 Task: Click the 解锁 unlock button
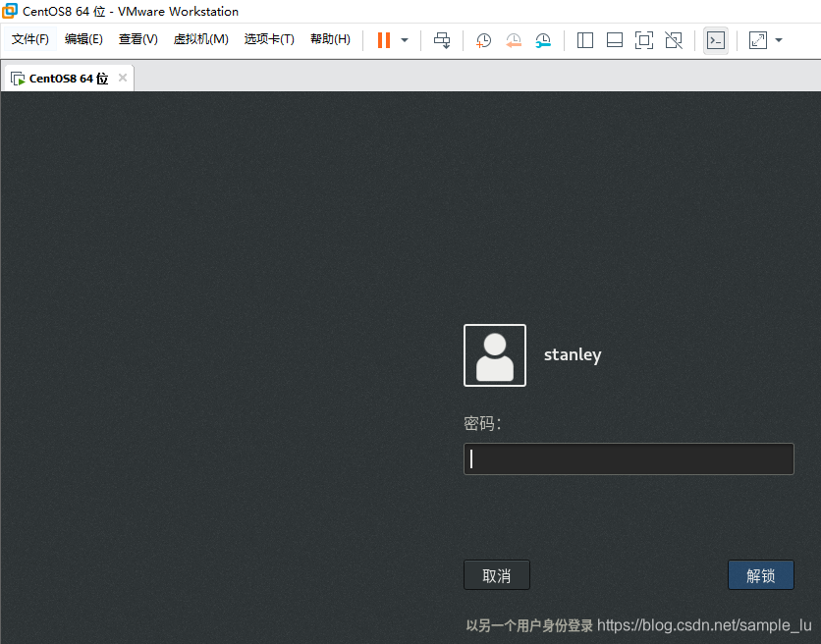pyautogui.click(x=761, y=575)
